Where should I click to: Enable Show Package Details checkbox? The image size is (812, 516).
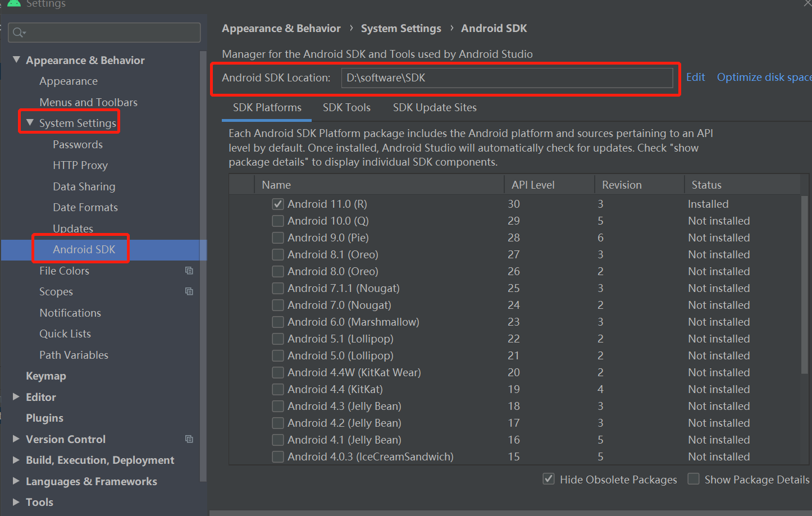click(x=694, y=479)
